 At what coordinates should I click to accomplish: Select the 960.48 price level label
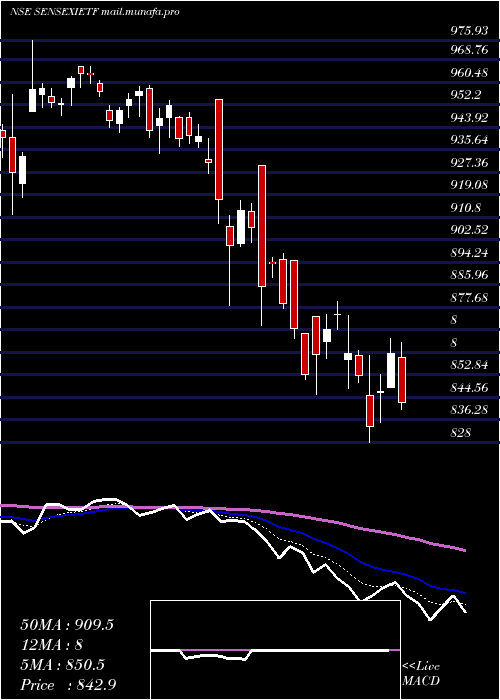pyautogui.click(x=468, y=72)
